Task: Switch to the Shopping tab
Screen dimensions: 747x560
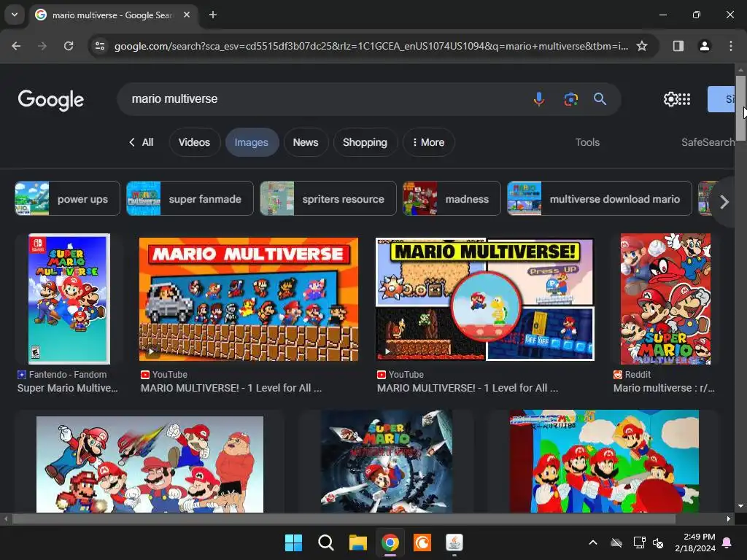Action: 365,142
